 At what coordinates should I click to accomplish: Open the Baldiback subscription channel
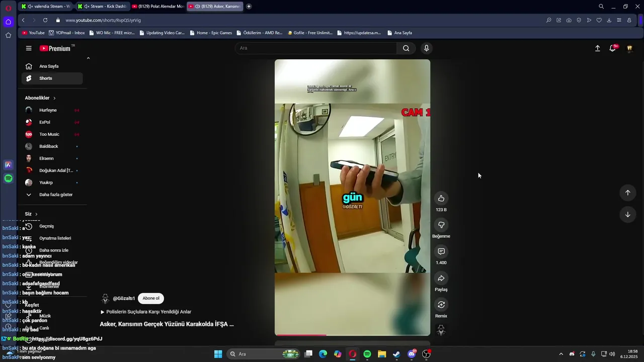click(x=52, y=146)
